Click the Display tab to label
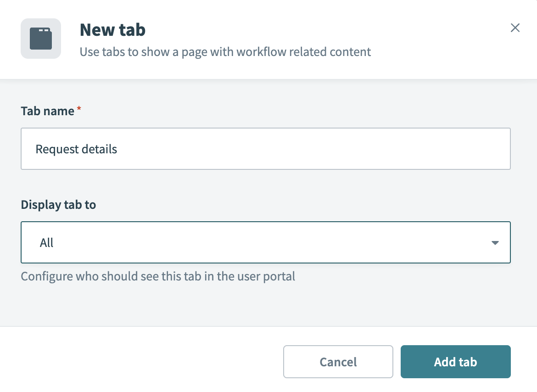The height and width of the screenshot is (392, 537). pos(58,205)
